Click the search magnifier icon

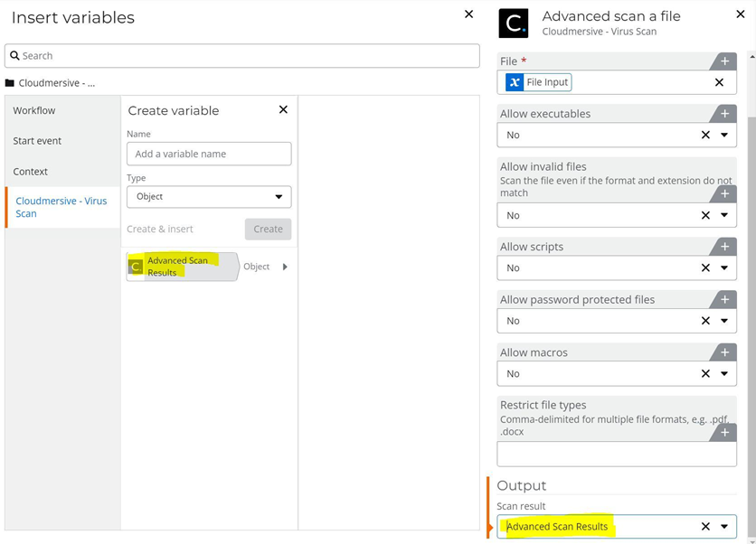tap(15, 55)
